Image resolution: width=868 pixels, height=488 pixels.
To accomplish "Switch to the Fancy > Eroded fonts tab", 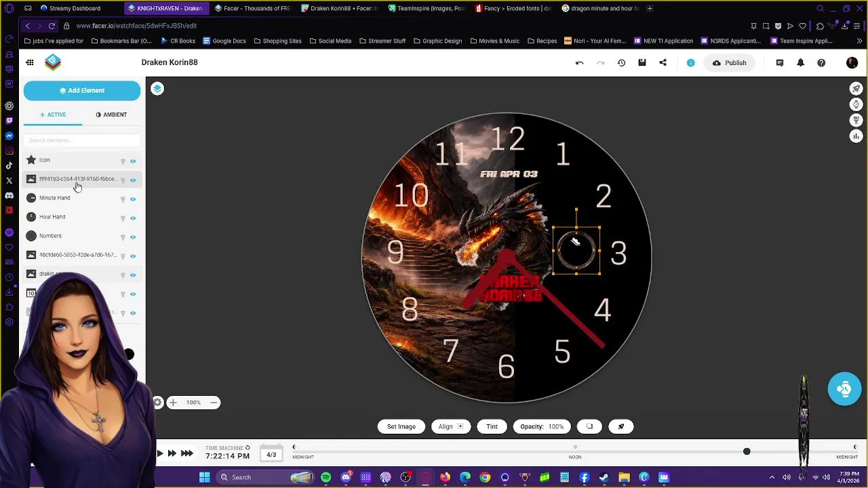I will pyautogui.click(x=514, y=8).
